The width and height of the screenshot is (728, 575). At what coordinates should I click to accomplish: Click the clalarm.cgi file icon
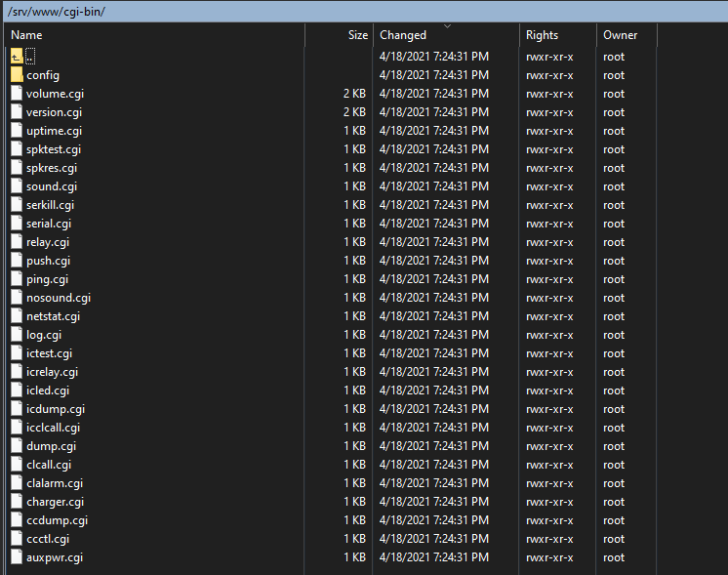[x=17, y=483]
